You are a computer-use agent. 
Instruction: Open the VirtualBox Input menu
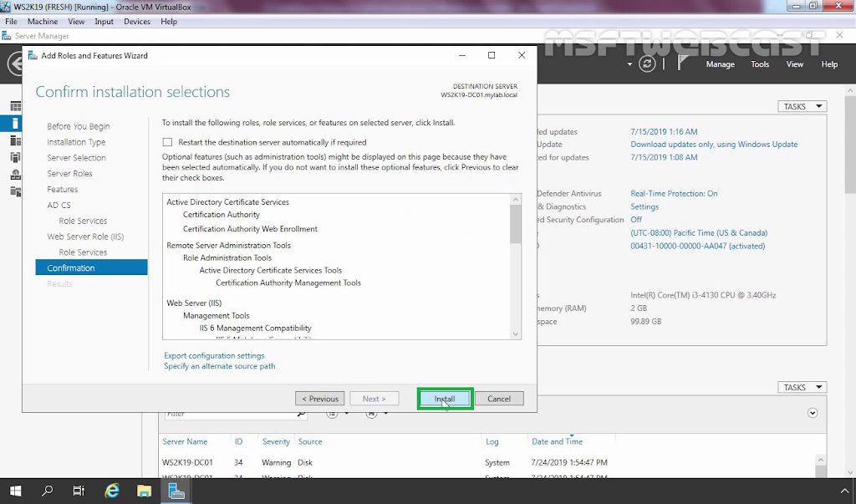point(104,21)
